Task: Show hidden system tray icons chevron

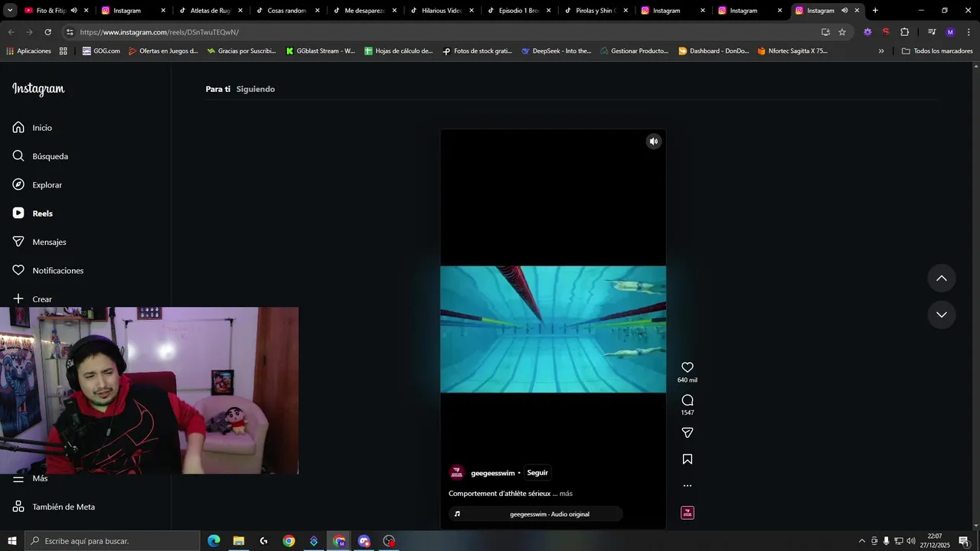Action: [862, 541]
